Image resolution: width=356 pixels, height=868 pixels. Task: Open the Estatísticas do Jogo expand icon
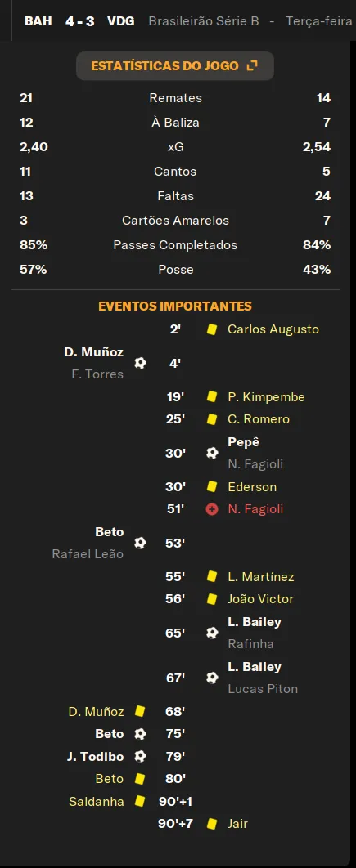coord(252,66)
